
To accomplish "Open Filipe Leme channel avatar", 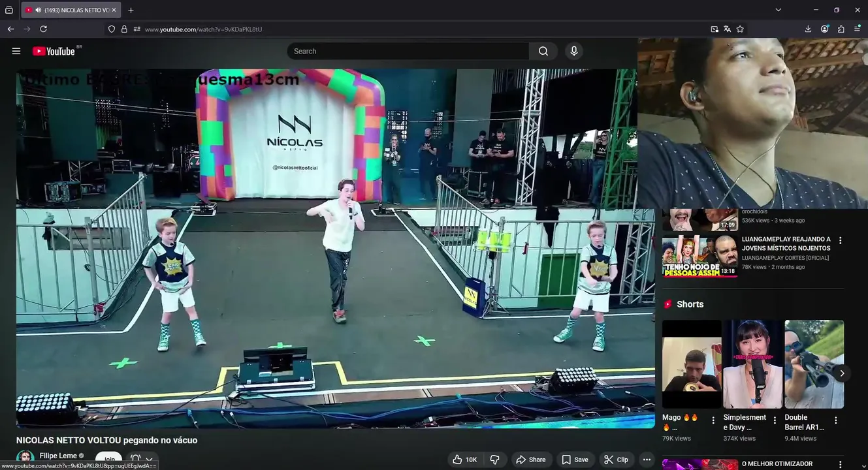I will 25,459.
